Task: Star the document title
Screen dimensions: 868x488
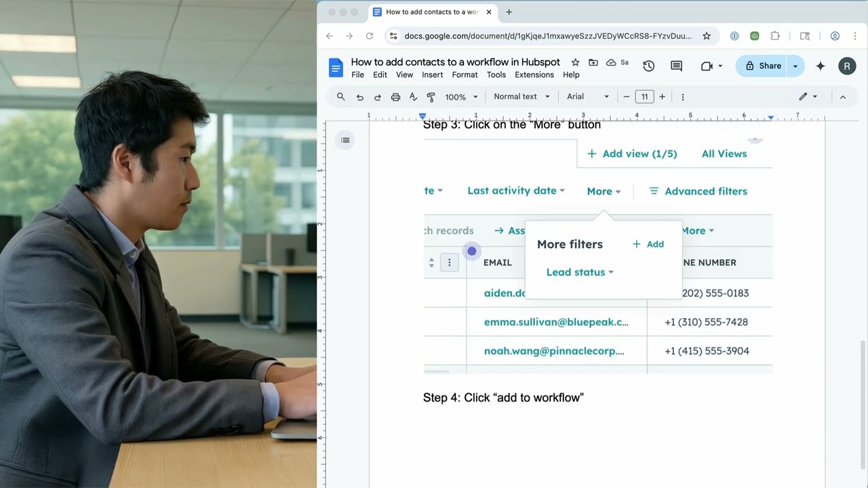Action: 575,62
